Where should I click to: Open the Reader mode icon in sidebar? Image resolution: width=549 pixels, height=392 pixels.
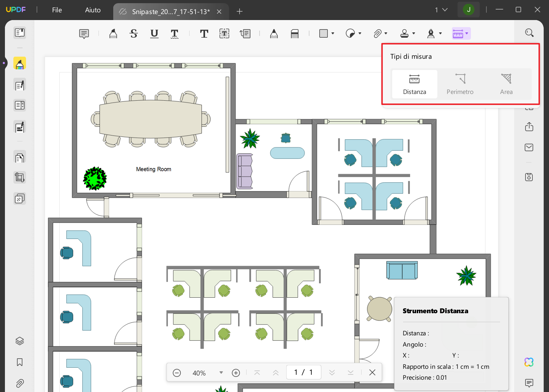20,33
